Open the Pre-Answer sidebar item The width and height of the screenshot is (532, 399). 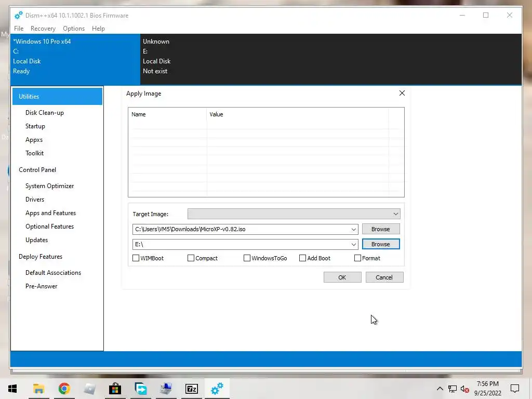pos(42,286)
